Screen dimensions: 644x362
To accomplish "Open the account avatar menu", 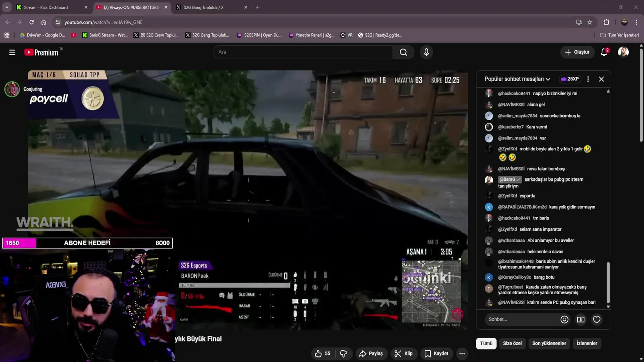I will pyautogui.click(x=623, y=52).
